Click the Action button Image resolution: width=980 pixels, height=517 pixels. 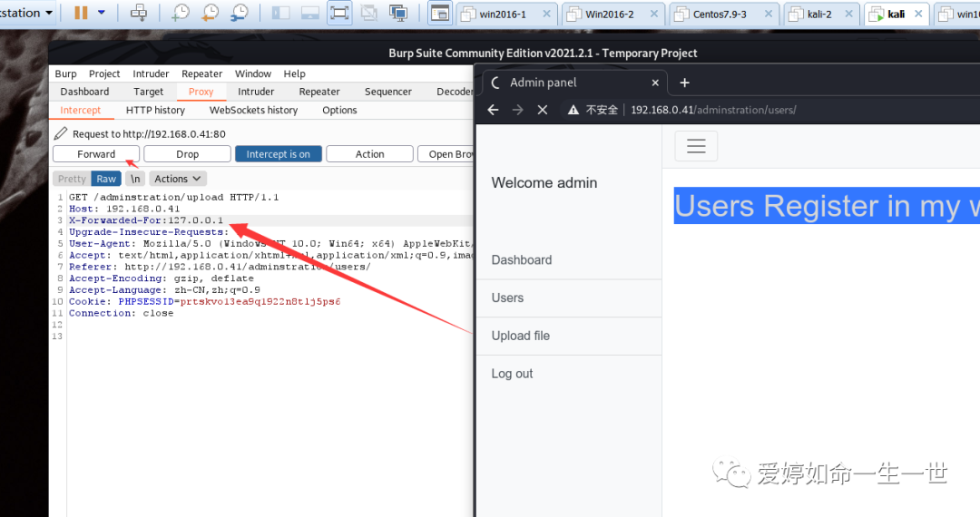[369, 153]
